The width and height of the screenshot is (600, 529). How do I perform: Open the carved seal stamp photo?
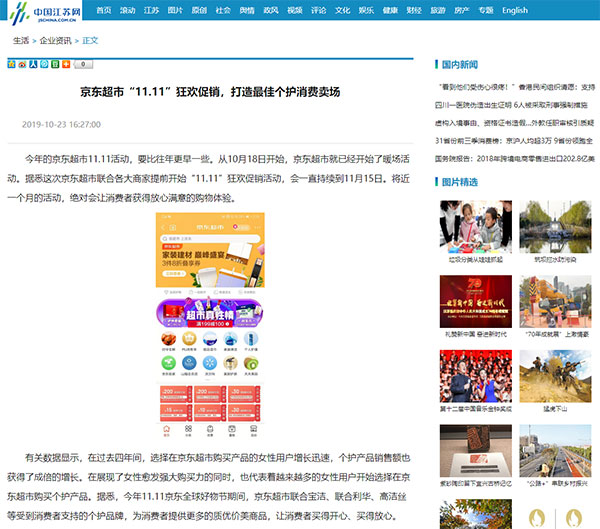tap(476, 451)
